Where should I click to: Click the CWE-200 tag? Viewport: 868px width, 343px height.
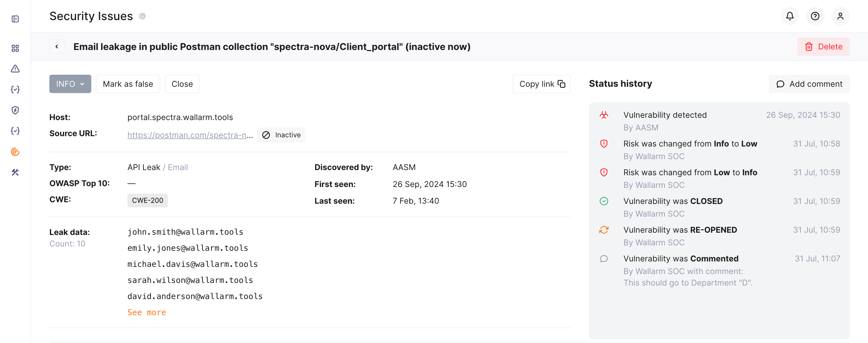pyautogui.click(x=147, y=200)
